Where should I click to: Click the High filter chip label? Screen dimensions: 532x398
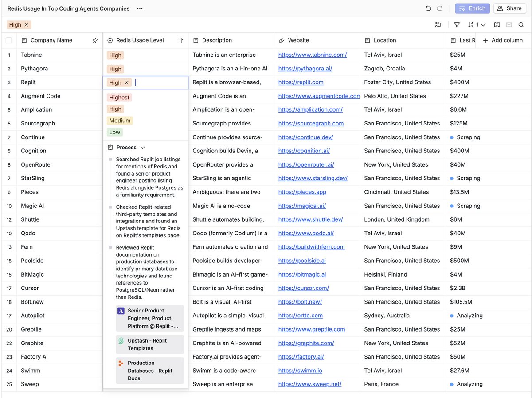coord(15,25)
